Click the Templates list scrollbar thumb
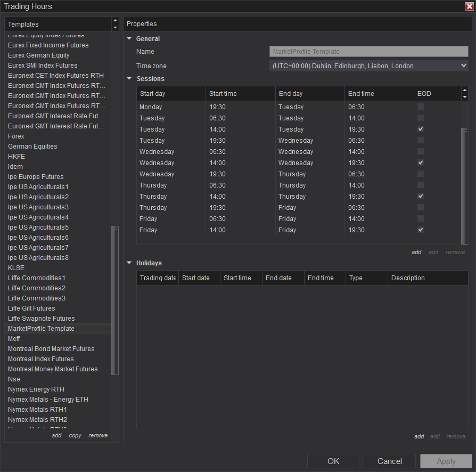476x472 pixels. (115, 300)
